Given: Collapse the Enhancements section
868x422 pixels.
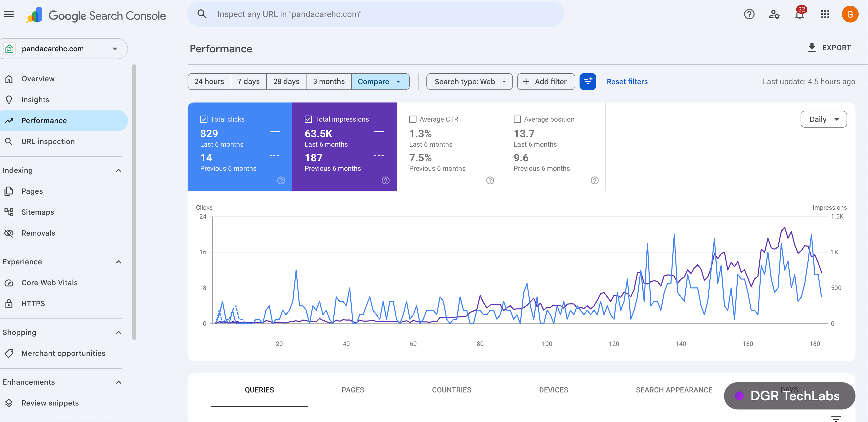Looking at the screenshot, I should pos(119,382).
